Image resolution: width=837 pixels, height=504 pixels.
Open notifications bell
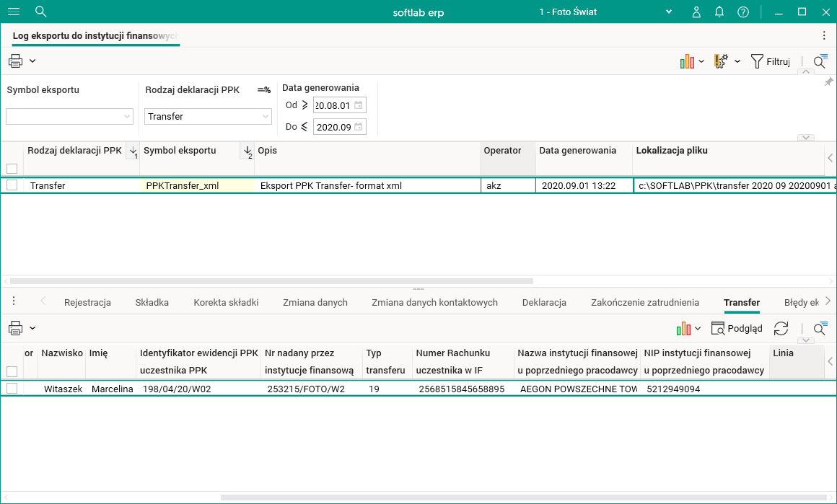719,12
